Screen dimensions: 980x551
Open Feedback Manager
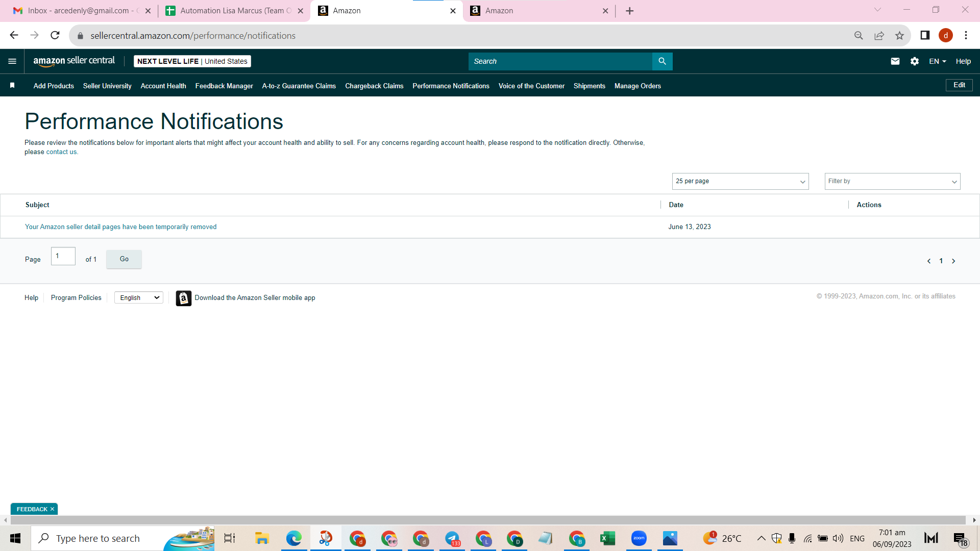tap(224, 86)
